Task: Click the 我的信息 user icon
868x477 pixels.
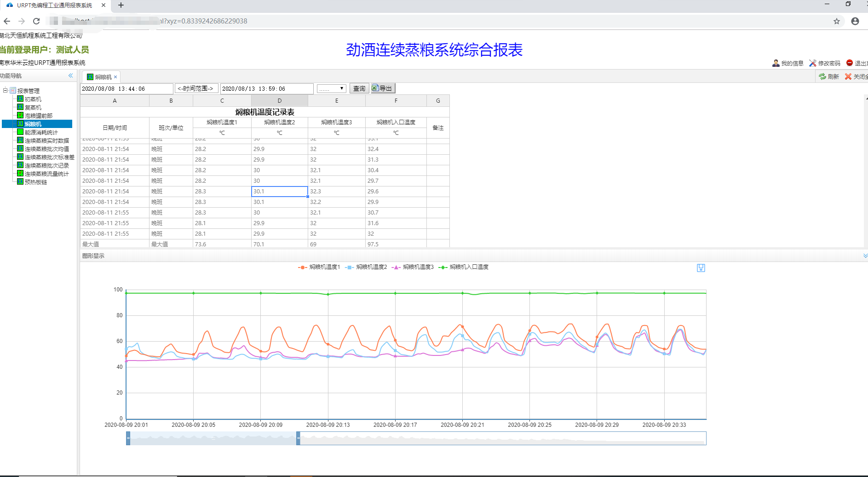Action: [776, 63]
